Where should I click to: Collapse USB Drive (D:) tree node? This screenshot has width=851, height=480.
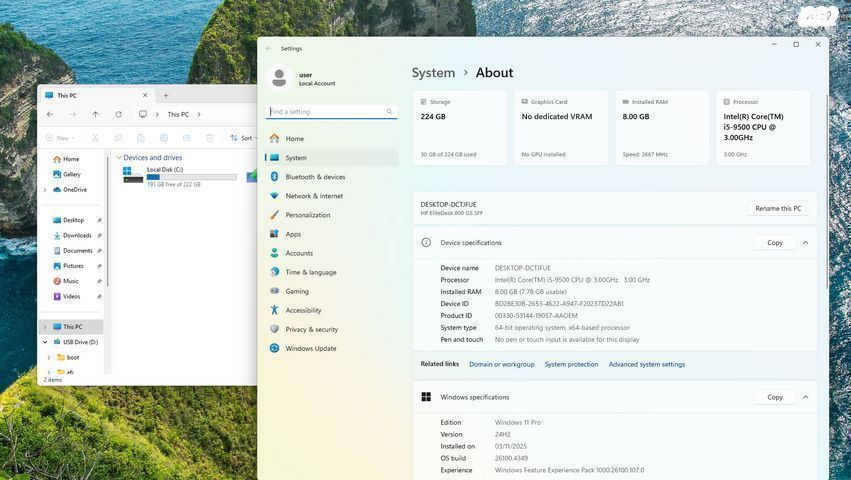45,342
